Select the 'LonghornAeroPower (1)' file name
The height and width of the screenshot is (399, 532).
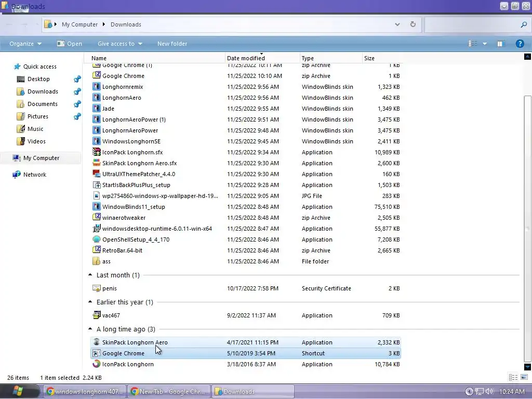click(x=134, y=119)
